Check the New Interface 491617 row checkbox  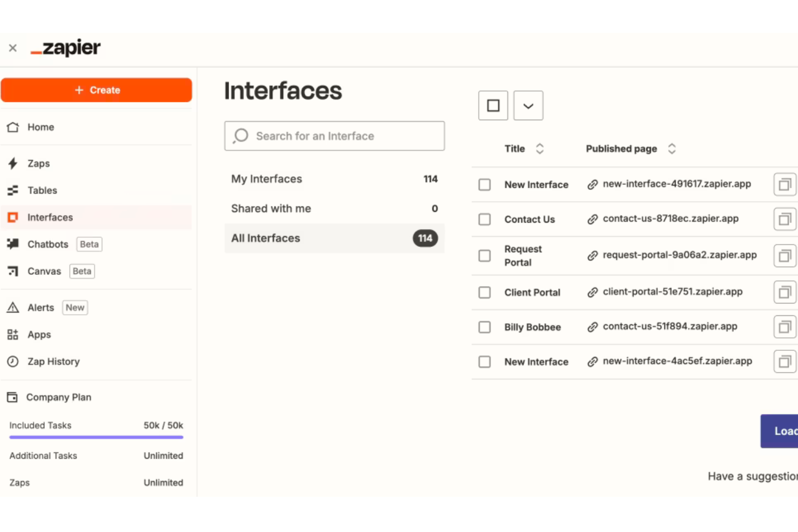click(485, 185)
